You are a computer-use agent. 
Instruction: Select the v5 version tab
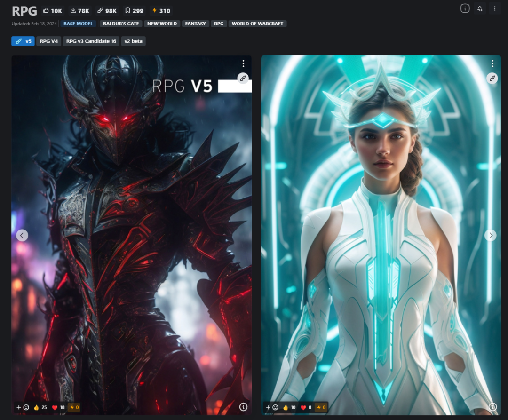tap(23, 41)
